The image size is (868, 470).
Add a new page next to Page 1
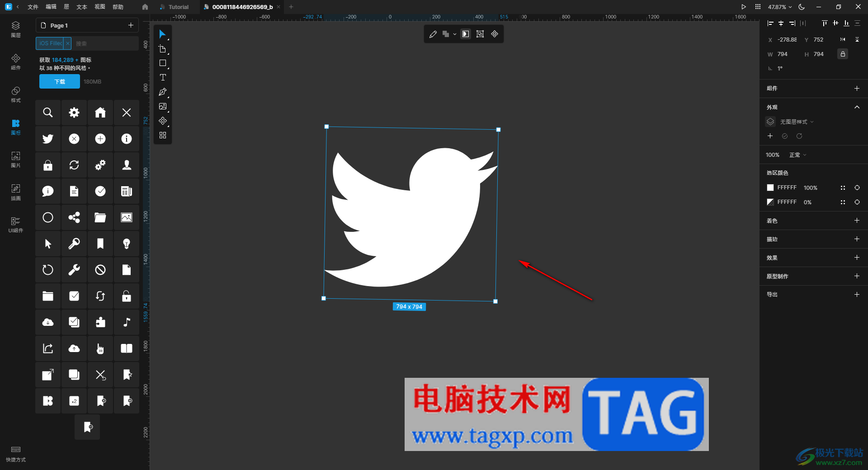131,25
